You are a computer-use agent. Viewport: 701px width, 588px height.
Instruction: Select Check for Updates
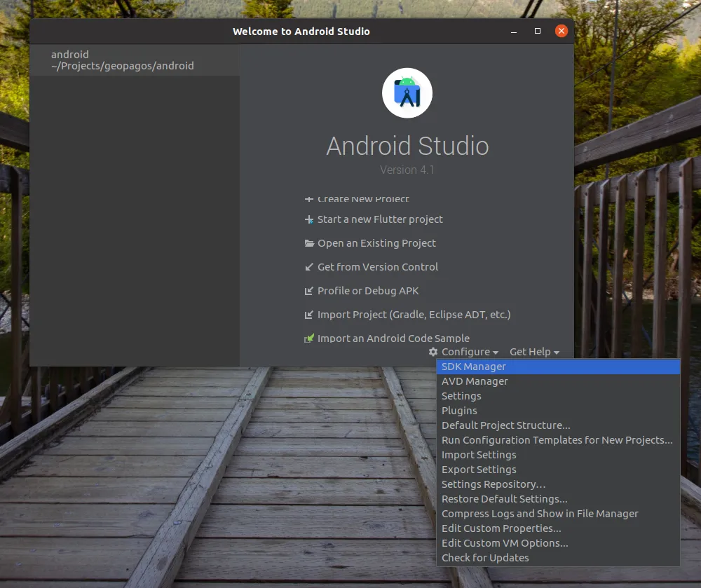(558, 558)
